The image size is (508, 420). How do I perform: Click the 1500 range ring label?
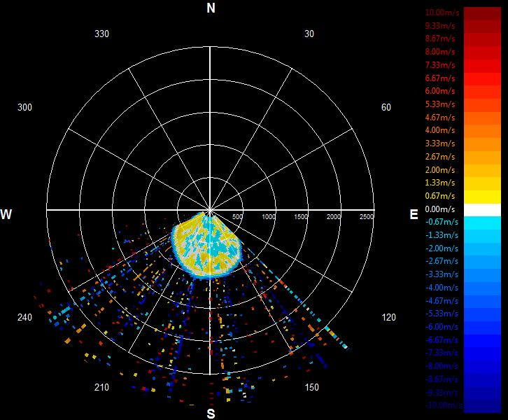[x=301, y=216]
